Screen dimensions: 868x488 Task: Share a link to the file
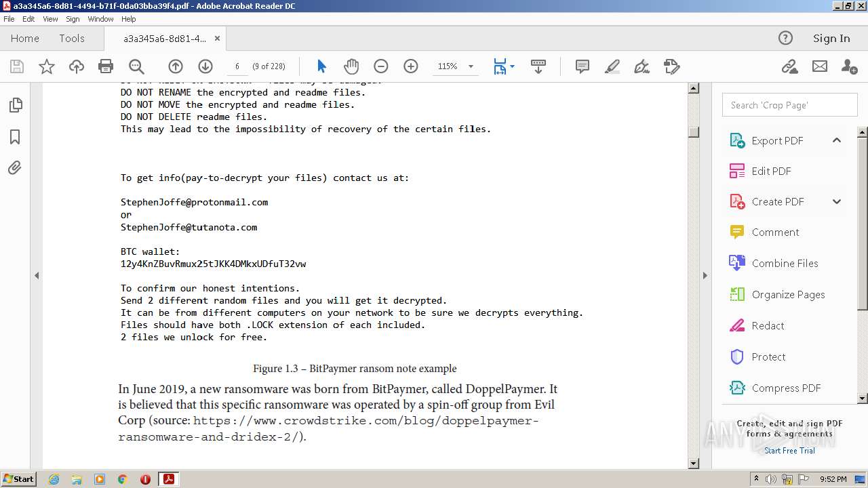pos(789,66)
